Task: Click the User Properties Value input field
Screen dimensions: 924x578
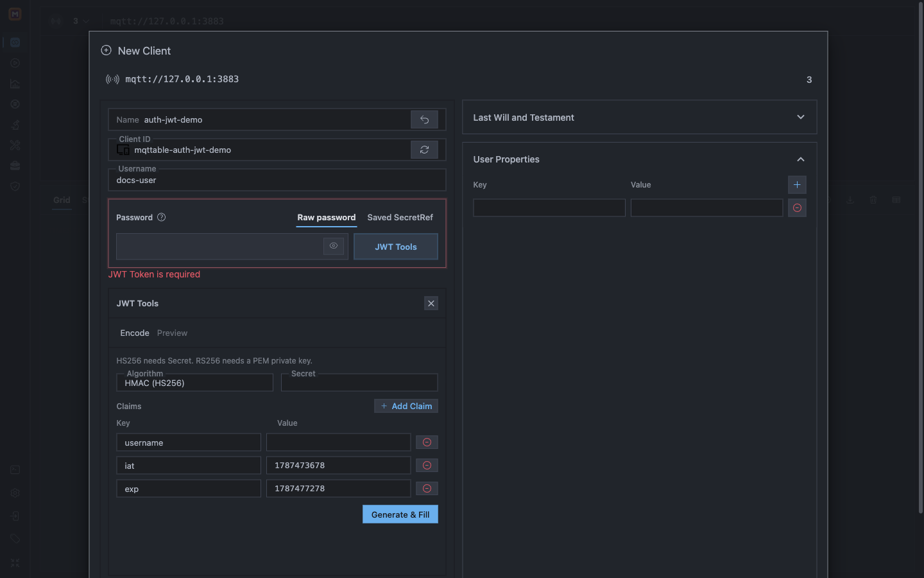Action: (706, 208)
